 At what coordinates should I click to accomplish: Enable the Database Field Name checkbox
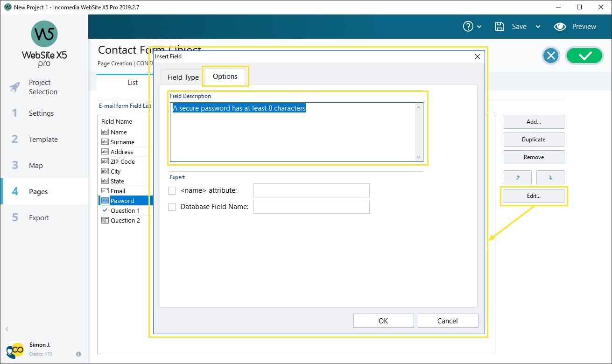172,206
